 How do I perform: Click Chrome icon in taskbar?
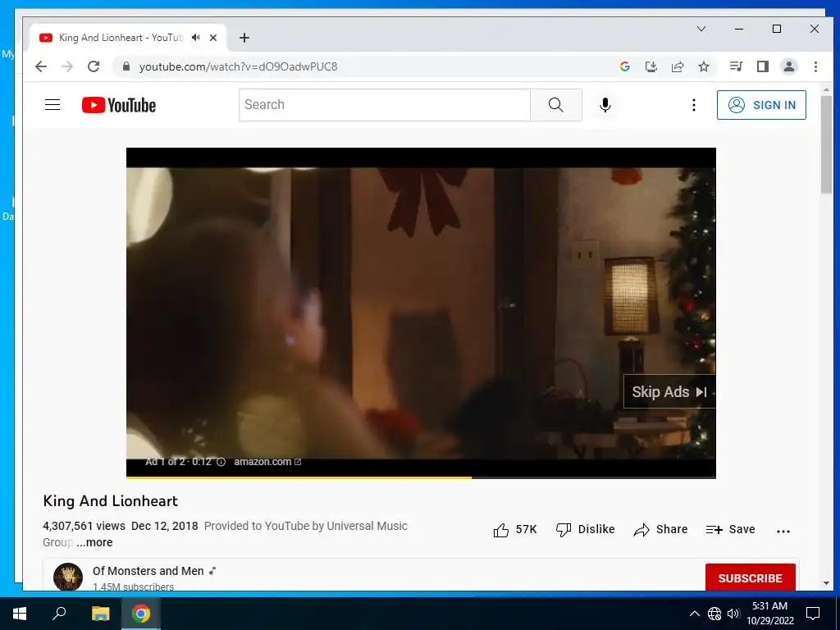coord(141,614)
